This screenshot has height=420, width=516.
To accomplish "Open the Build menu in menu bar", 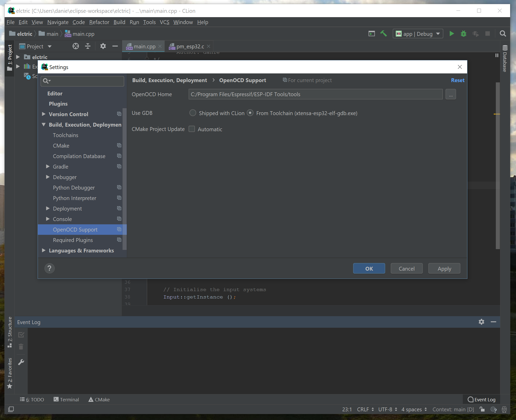I will coord(118,22).
